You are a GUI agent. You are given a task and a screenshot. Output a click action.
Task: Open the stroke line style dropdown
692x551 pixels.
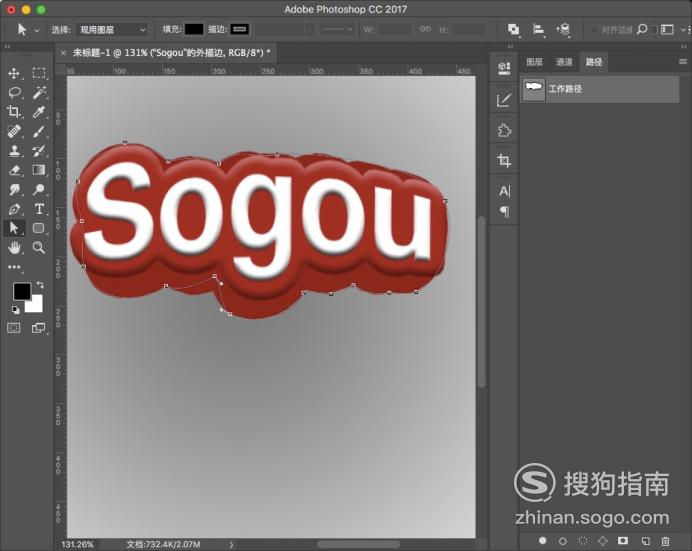(x=337, y=30)
